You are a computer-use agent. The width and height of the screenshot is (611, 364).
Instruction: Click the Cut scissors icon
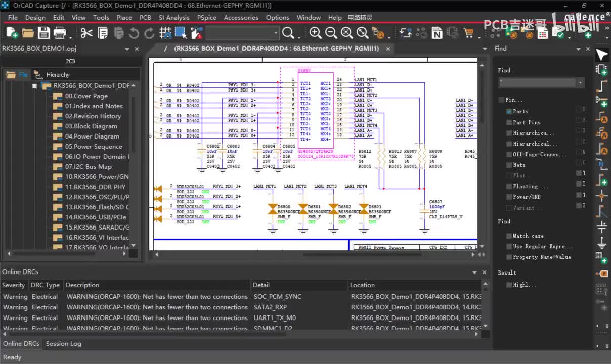pyautogui.click(x=86, y=33)
